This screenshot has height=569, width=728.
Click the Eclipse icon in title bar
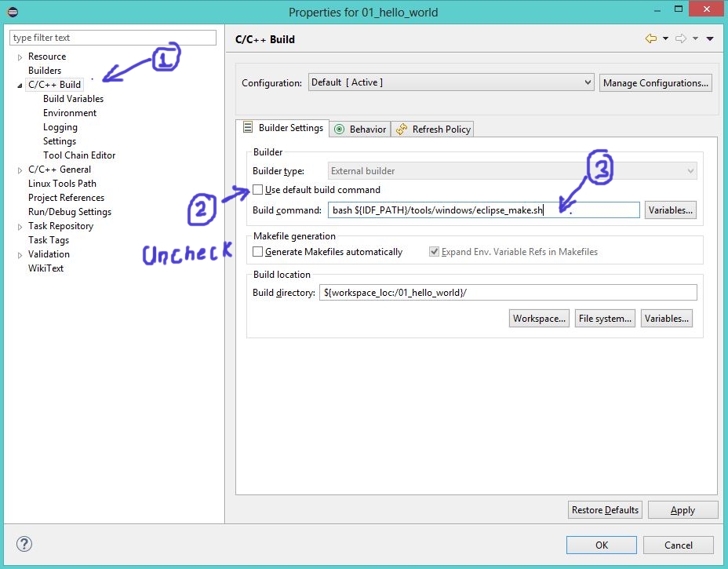coord(12,11)
